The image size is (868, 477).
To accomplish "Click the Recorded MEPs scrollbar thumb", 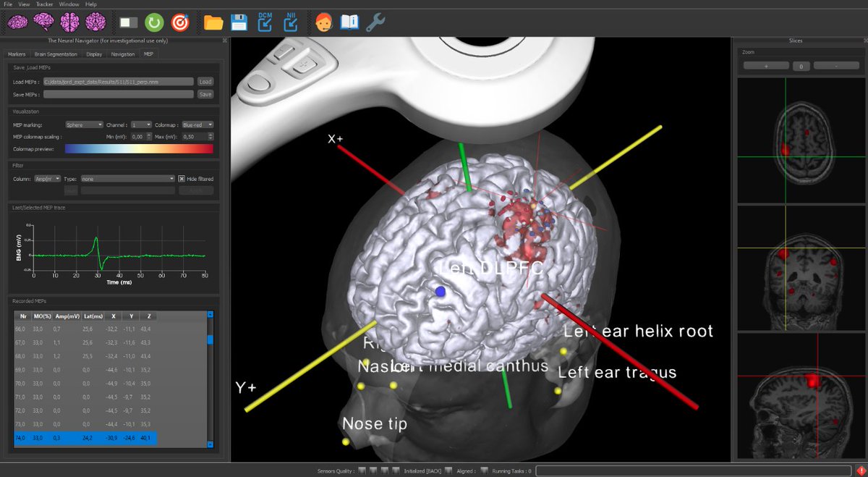I will (x=210, y=339).
